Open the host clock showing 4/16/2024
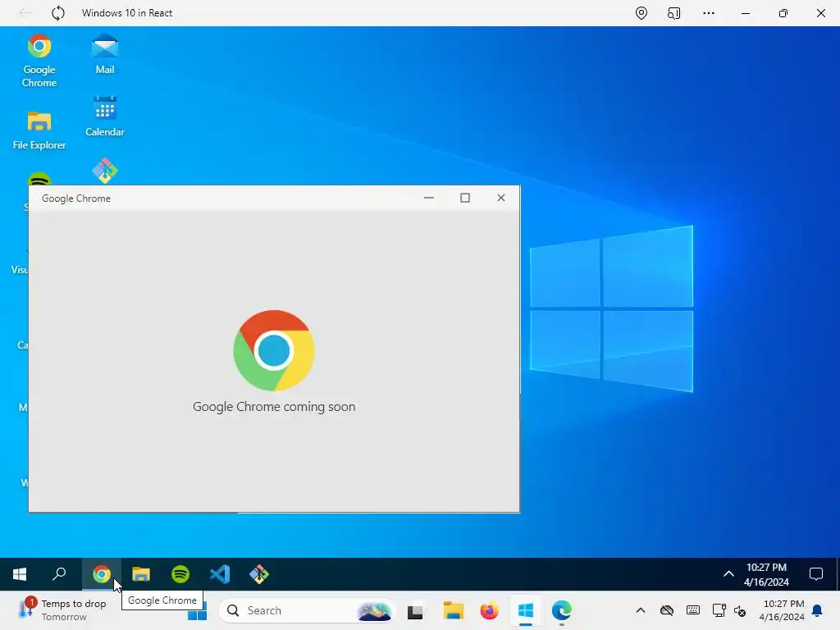 click(x=782, y=610)
